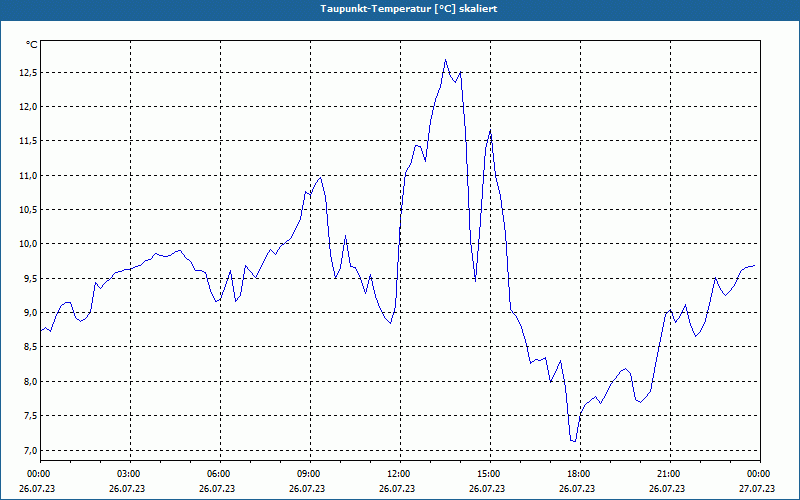Click the 09:00 time label on x-axis
The height and width of the screenshot is (500, 800).
point(310,474)
